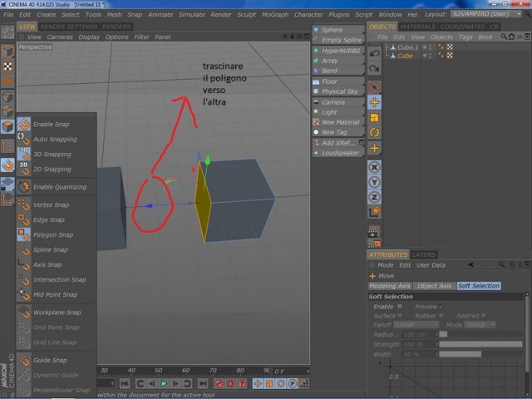Open the Mode Group dropdown
532x399 pixels.
coord(480,325)
